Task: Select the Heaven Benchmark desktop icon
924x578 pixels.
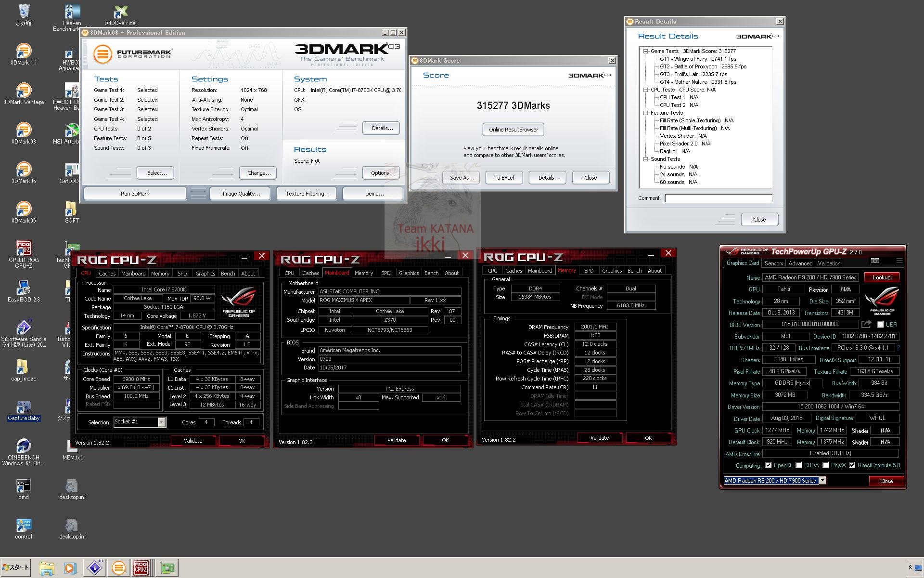Action: (72, 17)
